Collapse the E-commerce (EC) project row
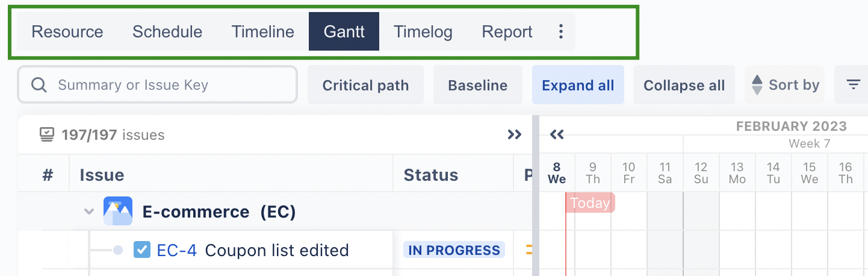The image size is (868, 276). [x=89, y=212]
